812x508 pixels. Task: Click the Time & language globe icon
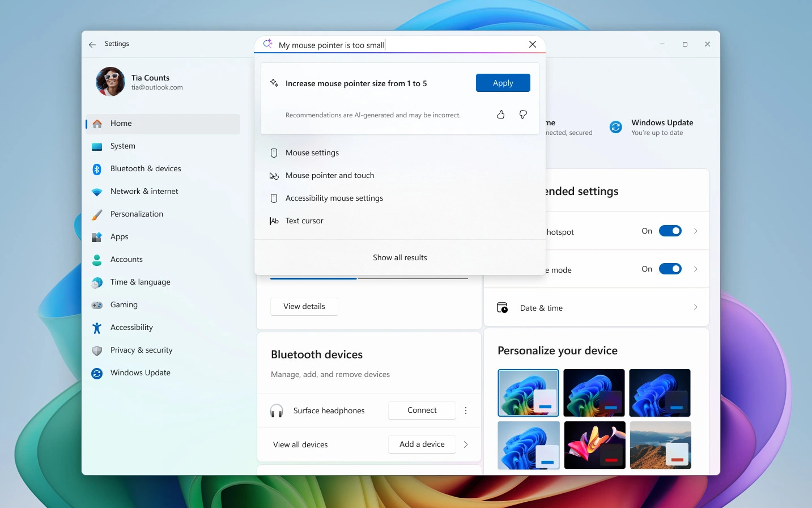pyautogui.click(x=97, y=282)
